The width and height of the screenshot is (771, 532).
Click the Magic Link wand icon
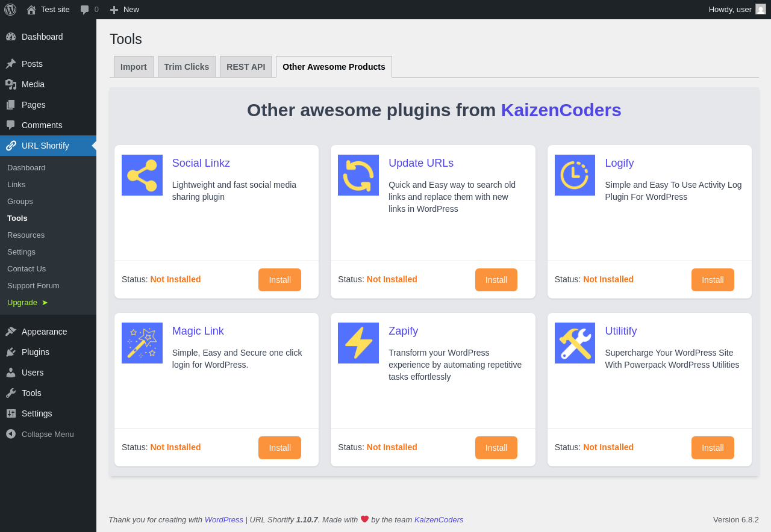(142, 343)
